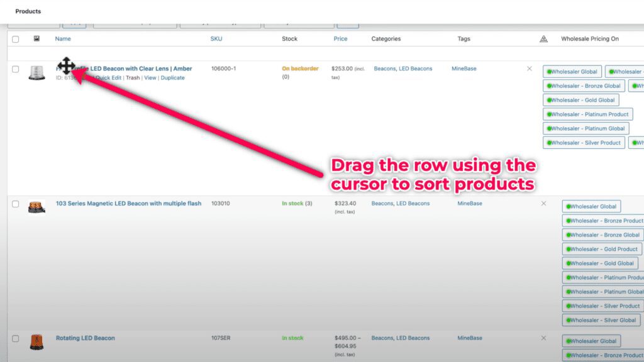
Task: Click the X icon on the Rotating LED Beacon row
Action: (543, 337)
